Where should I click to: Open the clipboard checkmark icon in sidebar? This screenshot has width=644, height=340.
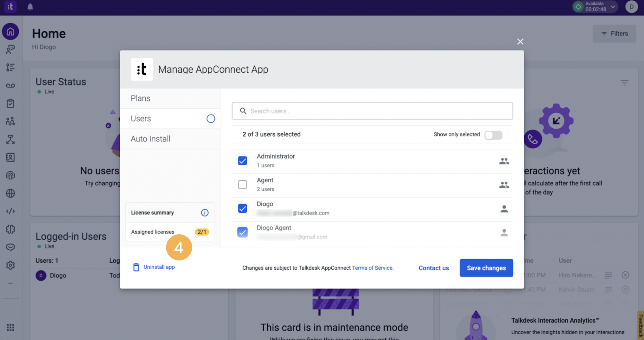tap(10, 103)
